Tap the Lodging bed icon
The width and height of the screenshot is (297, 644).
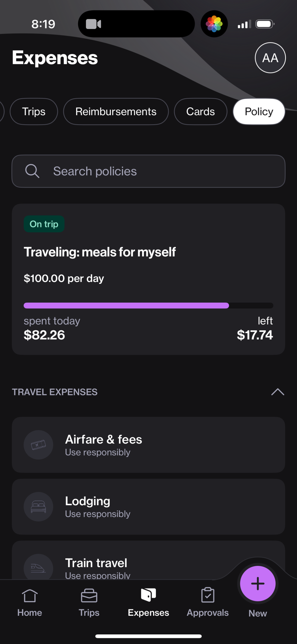(38, 506)
